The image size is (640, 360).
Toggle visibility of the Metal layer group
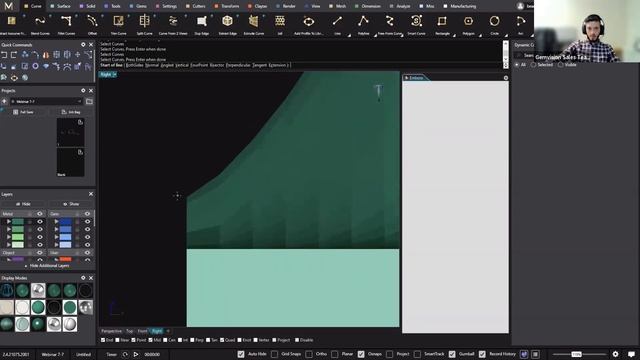40,213
